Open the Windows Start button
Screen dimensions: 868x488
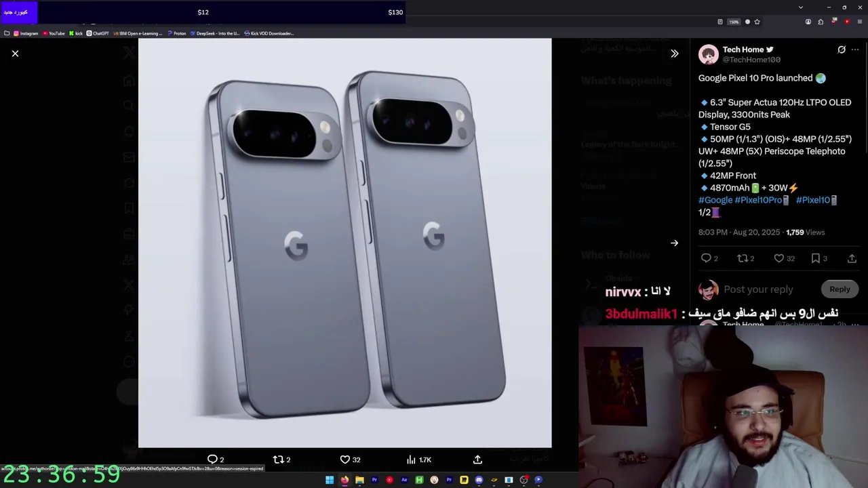coord(330,480)
